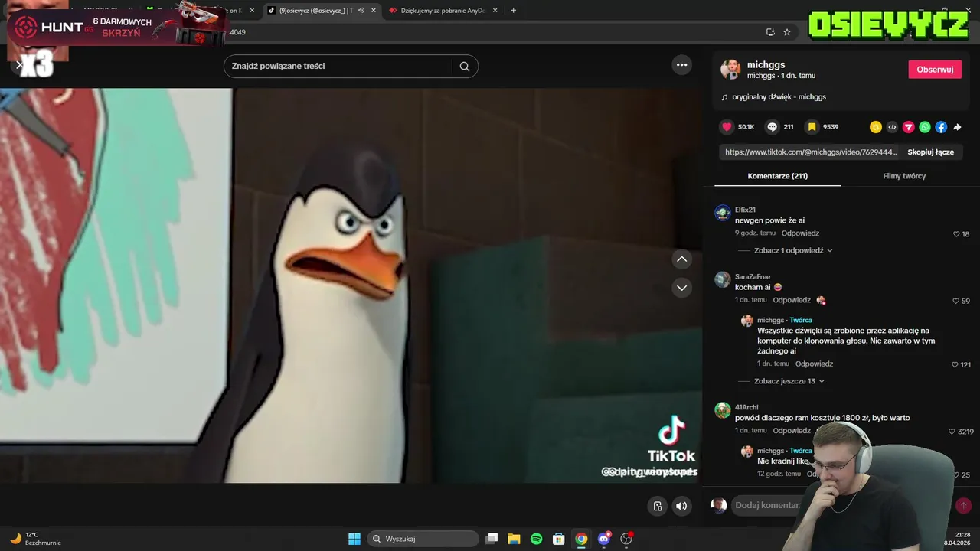Share the video to Facebook
Image resolution: width=980 pixels, height=551 pixels.
(941, 127)
